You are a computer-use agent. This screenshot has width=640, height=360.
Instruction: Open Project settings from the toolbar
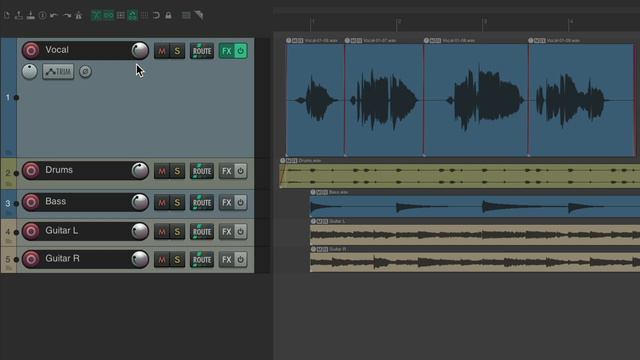42,16
